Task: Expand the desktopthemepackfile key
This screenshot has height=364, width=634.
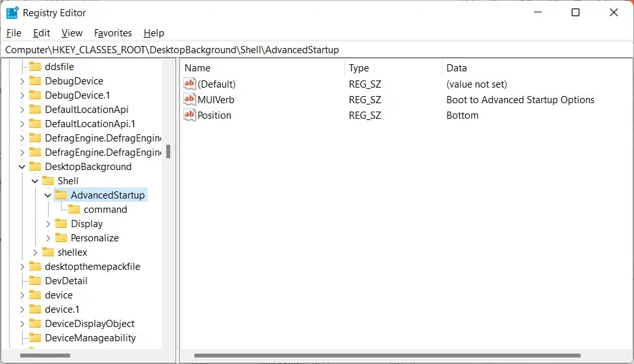Action: point(22,267)
